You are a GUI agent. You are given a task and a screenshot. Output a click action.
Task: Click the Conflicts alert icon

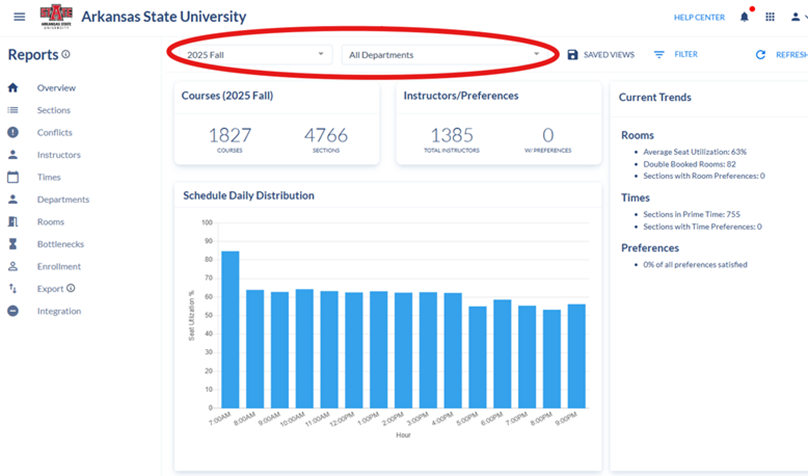[x=13, y=132]
